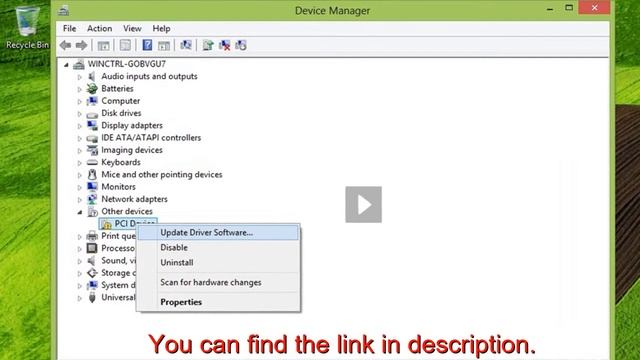Click the Forward arrow toolbar icon

click(x=82, y=45)
